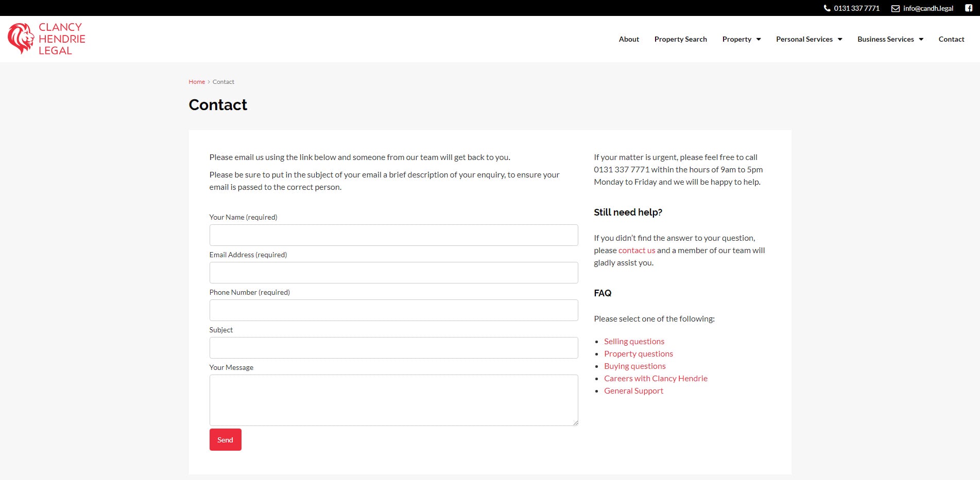Expand the Business Services dropdown arrow
The height and width of the screenshot is (480, 980).
click(x=921, y=39)
